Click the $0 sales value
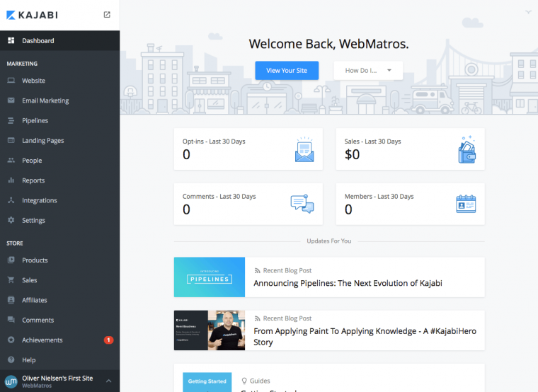 [x=352, y=154]
